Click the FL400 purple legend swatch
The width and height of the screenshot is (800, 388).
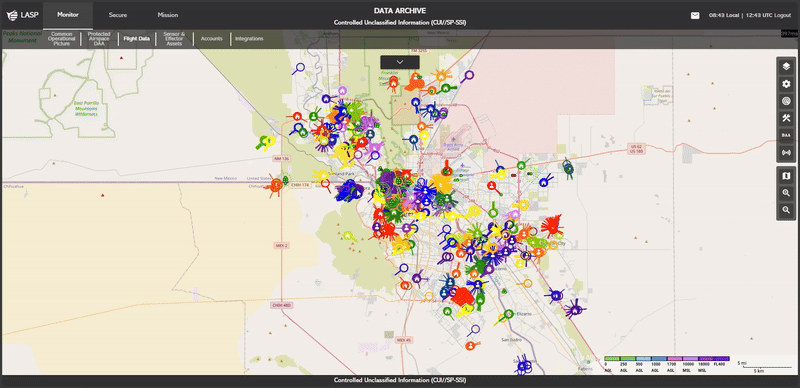722,359
